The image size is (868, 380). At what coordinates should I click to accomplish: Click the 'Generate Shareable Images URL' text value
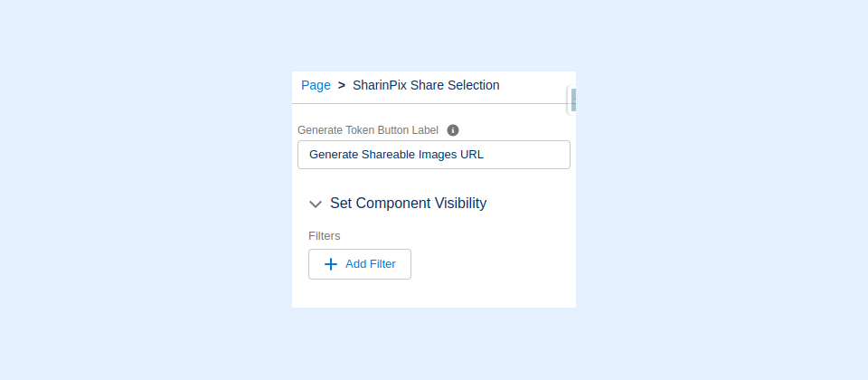point(396,155)
